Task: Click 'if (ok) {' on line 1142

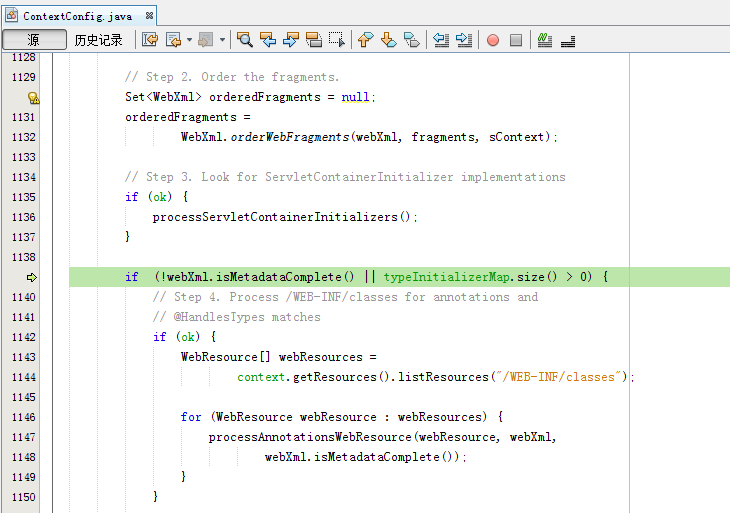Action: (184, 337)
